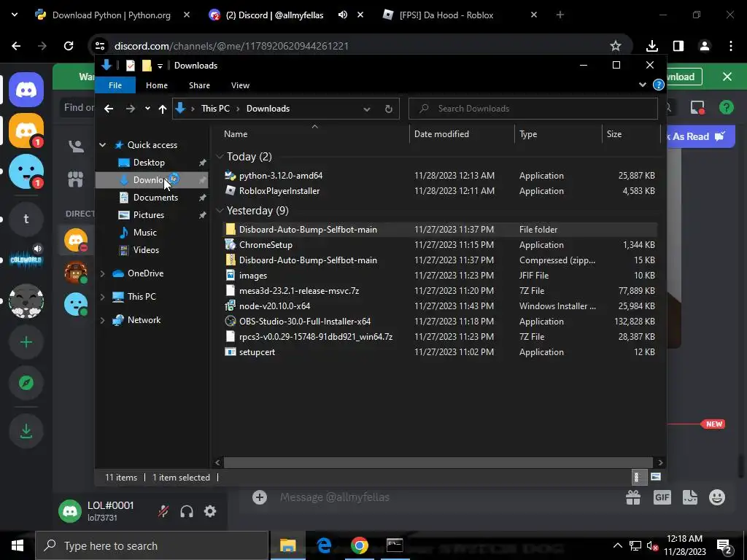
Task: Click the Discord inbox icon
Action: (697, 108)
